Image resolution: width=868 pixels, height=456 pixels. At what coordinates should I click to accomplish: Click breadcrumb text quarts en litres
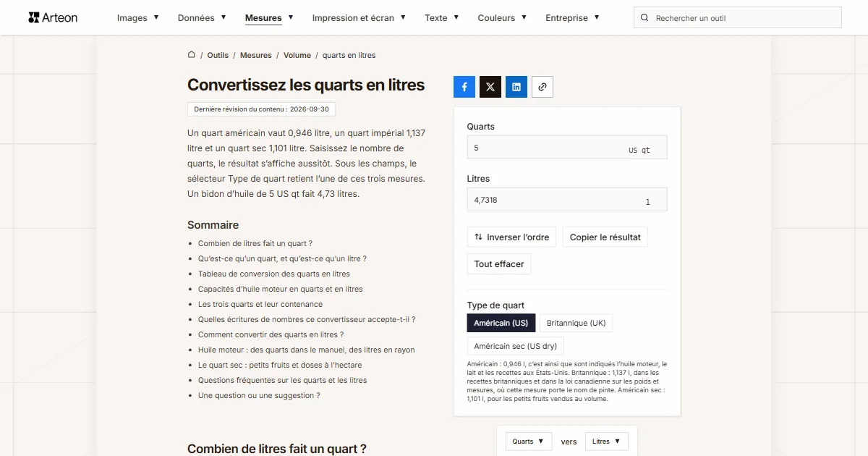[x=349, y=55]
